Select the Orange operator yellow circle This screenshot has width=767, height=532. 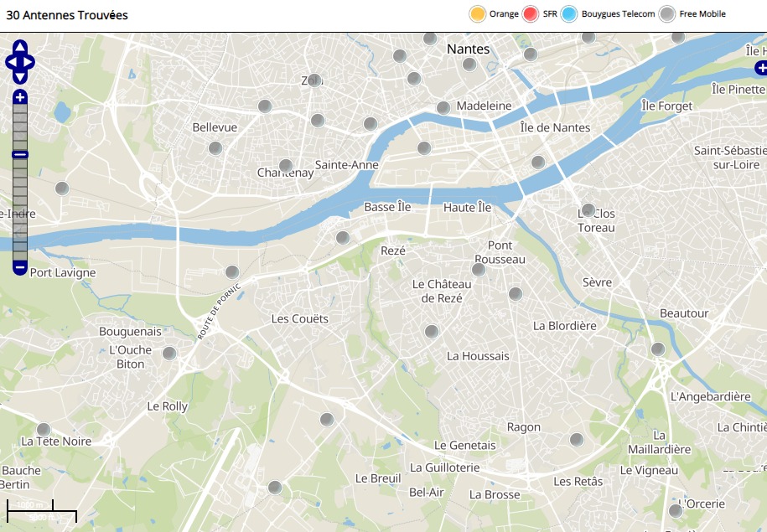point(478,13)
